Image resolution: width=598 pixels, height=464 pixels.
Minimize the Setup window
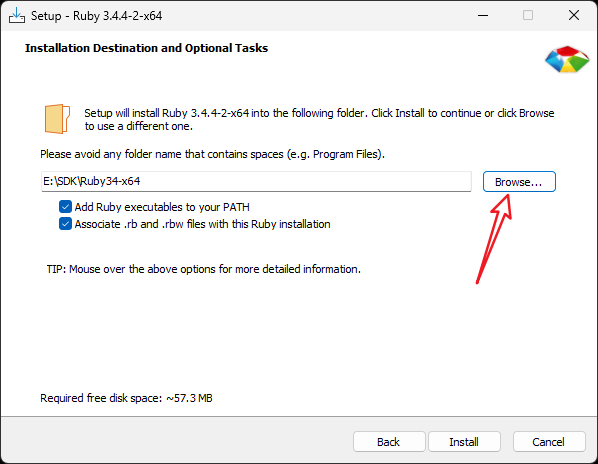click(x=483, y=16)
